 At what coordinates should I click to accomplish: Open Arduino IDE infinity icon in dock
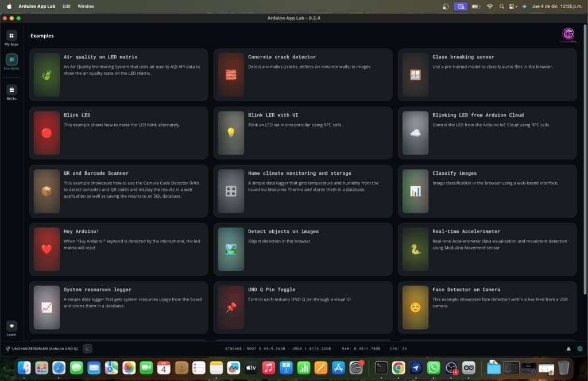[x=469, y=367]
